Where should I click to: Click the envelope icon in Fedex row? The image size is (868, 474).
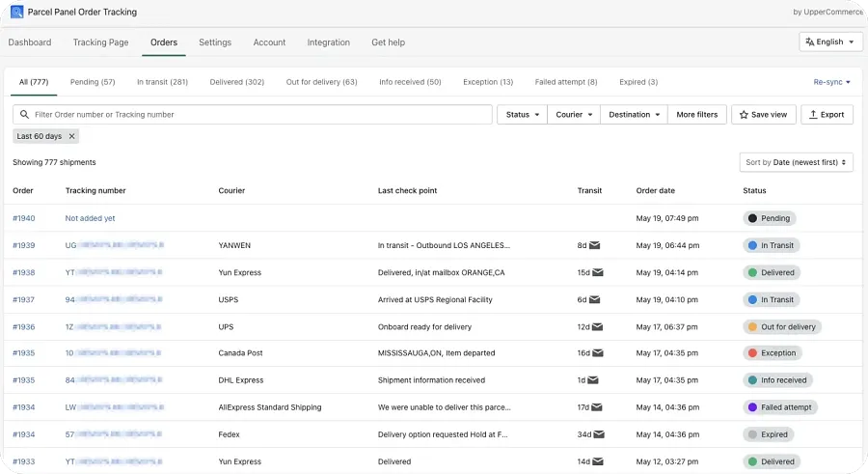[599, 434]
